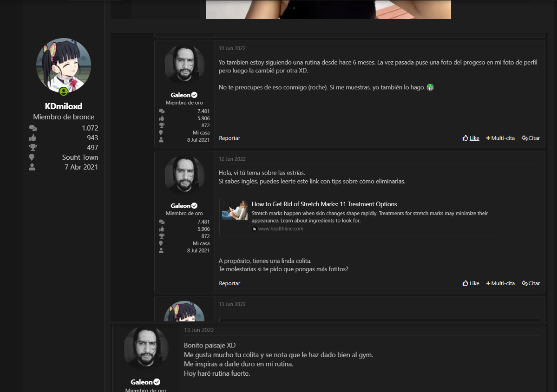Quote the 12 Jun post with Citar
The width and height of the screenshot is (557, 392).
tap(531, 283)
